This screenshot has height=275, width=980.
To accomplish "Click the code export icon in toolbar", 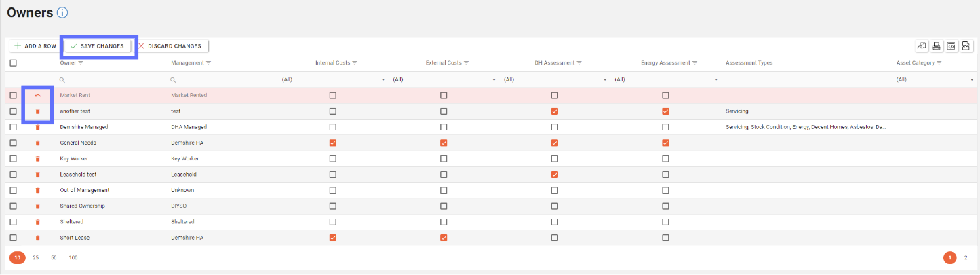I will tap(952, 46).
